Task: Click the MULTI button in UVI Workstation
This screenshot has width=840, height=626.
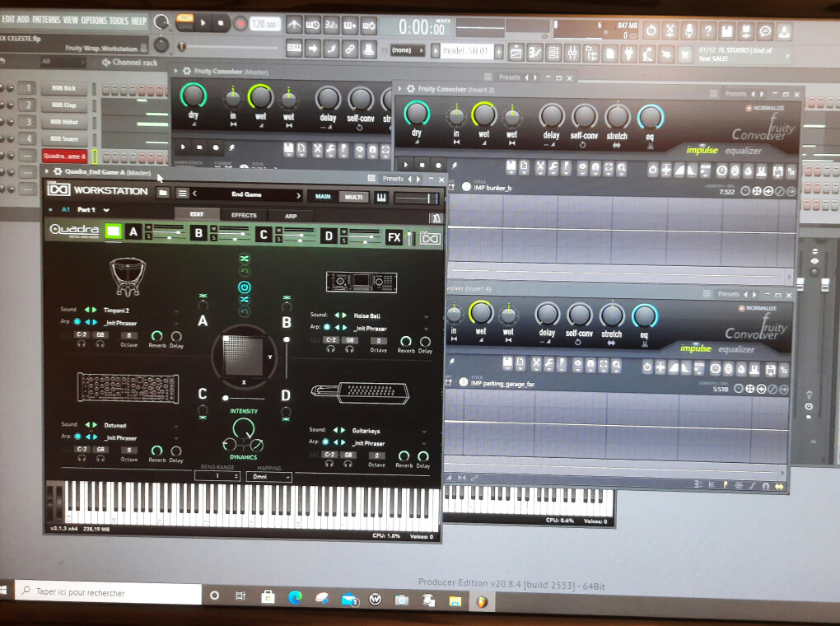Action: coord(353,197)
